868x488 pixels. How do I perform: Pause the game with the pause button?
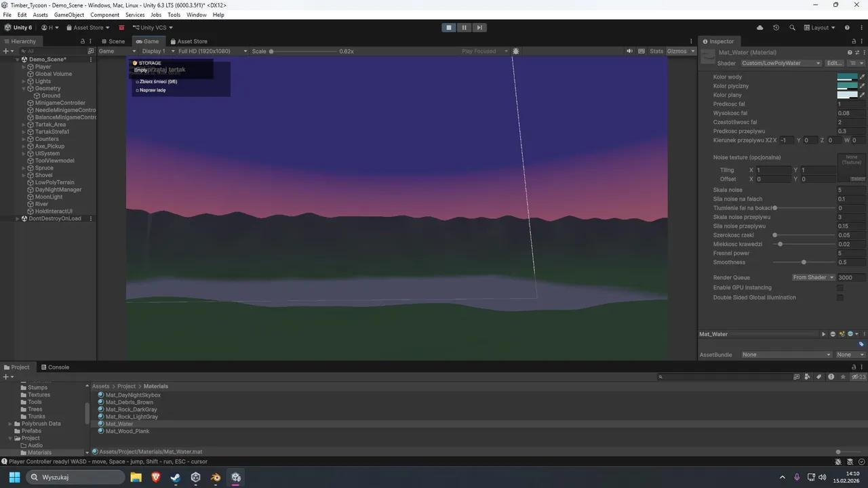(465, 28)
